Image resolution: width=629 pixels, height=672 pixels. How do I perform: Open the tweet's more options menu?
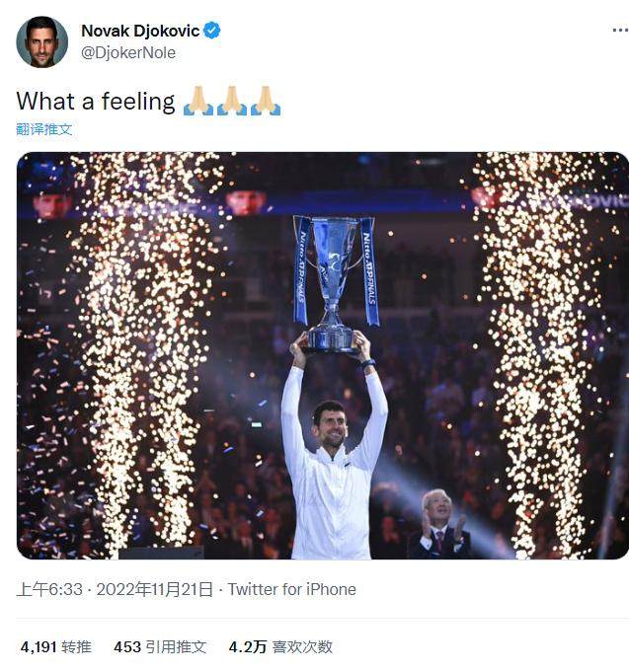[619, 31]
